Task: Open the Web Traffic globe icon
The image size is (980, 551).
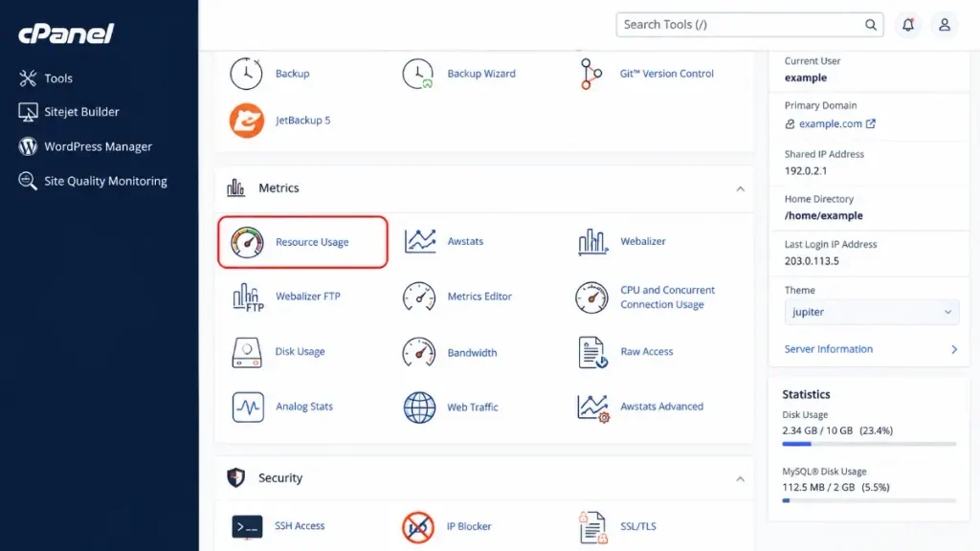Action: click(419, 408)
